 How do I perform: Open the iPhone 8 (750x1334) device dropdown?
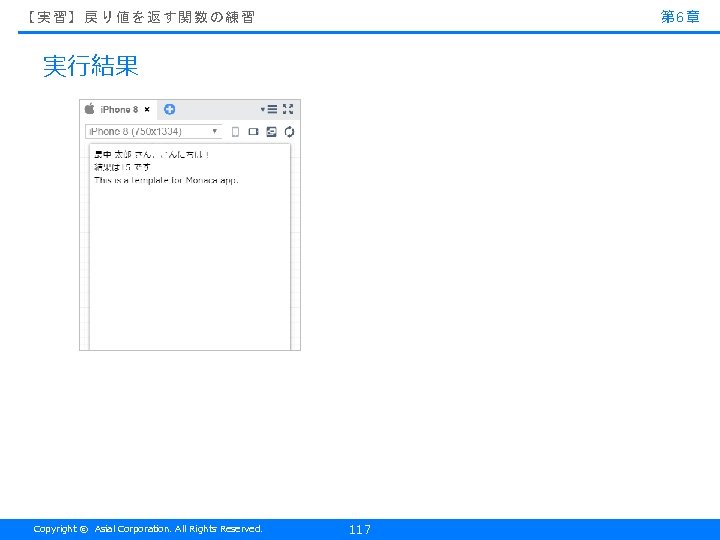[x=153, y=131]
